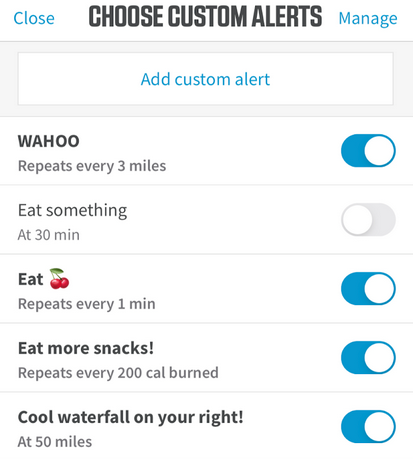Click the At 30 min subtitle
This screenshot has height=460, width=413.
pyautogui.click(x=49, y=235)
